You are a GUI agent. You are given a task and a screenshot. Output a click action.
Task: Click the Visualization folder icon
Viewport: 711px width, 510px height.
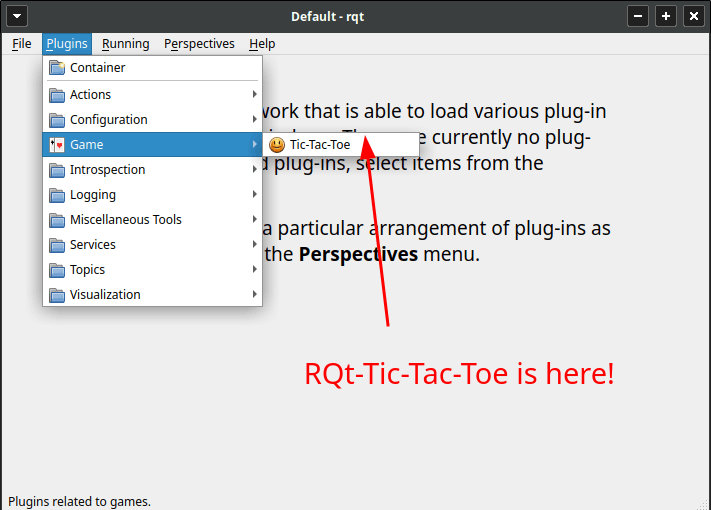[57, 295]
